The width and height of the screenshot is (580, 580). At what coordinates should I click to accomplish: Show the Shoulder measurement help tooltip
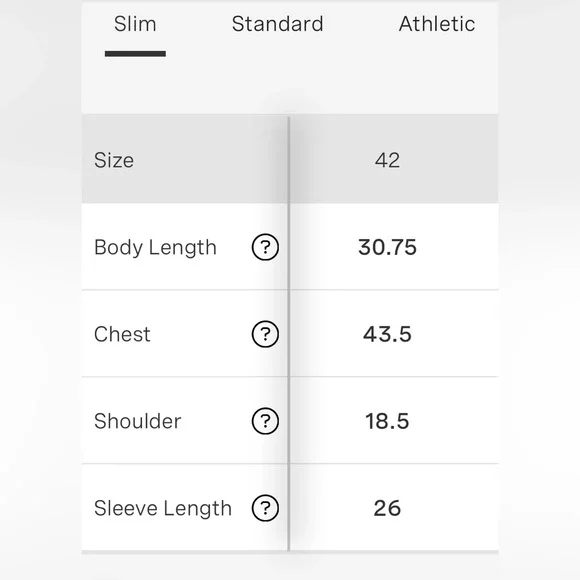point(265,421)
